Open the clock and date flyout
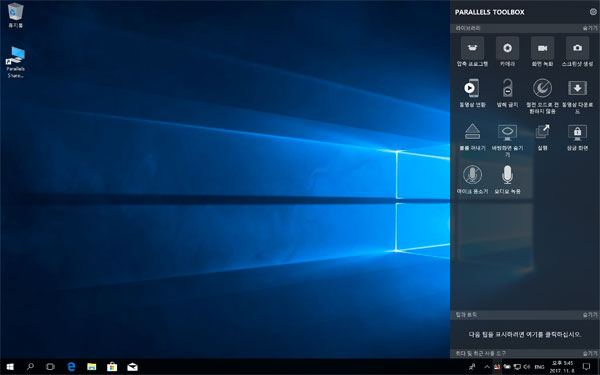Image resolution: width=600 pixels, height=375 pixels. point(562,367)
